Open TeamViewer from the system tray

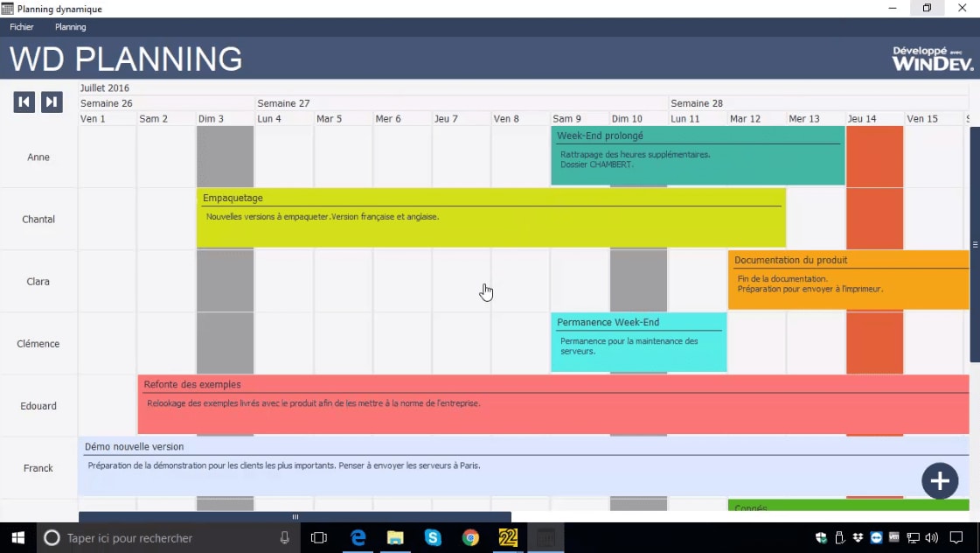pos(877,537)
